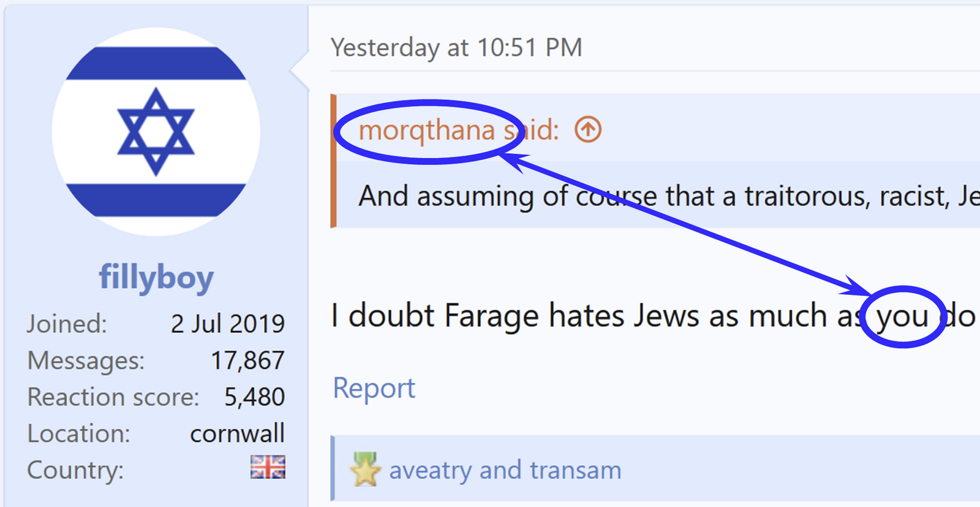Click the upward arrow icon beside the quote
This screenshot has height=507, width=980.
point(588,129)
